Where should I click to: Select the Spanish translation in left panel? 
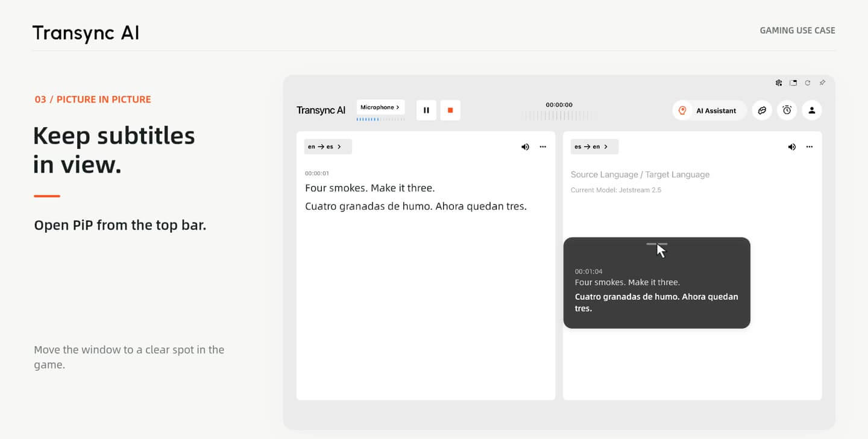416,206
